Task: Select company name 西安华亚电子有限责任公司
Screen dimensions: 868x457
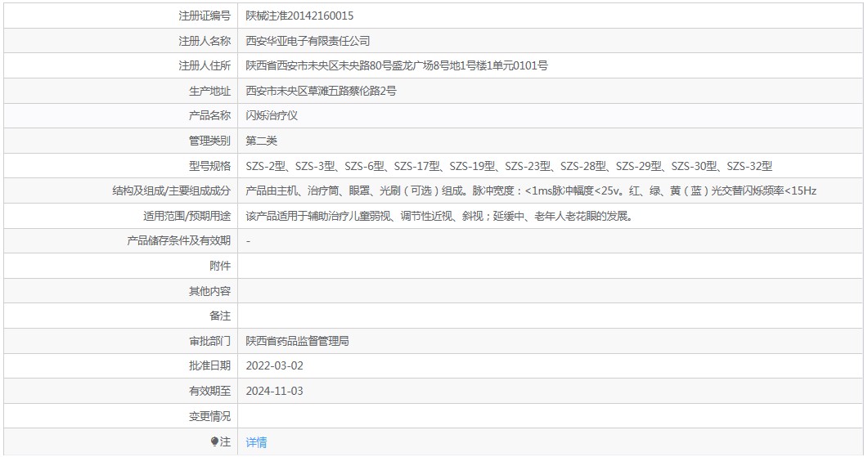Action: click(x=308, y=41)
